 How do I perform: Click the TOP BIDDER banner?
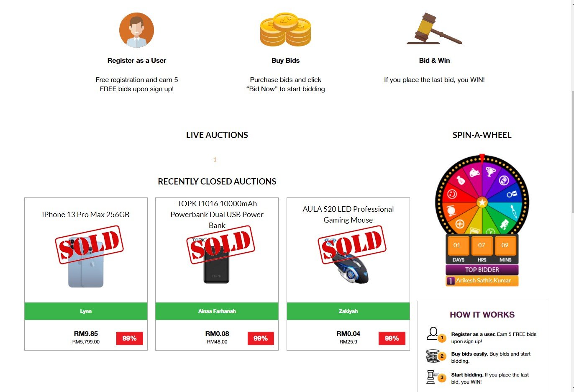coord(482,270)
